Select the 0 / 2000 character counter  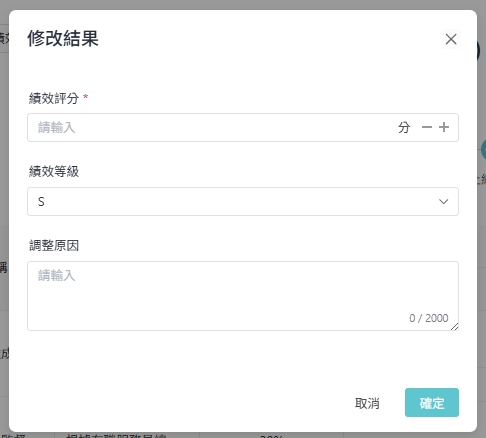[x=429, y=318]
